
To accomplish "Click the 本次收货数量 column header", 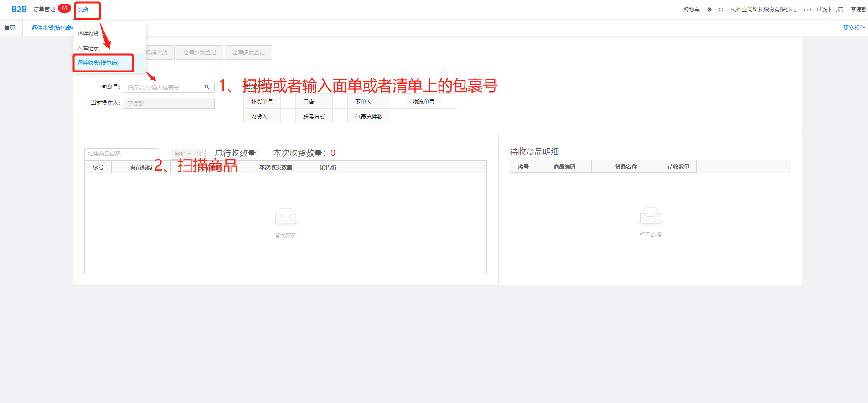I will [275, 167].
